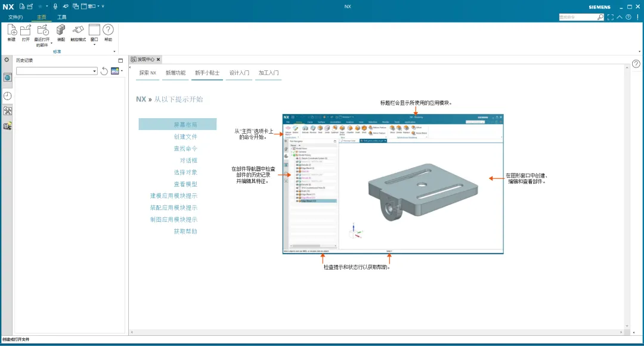The image size is (644, 346).
Task: Select the 发现中心 tab
Action: 145,60
